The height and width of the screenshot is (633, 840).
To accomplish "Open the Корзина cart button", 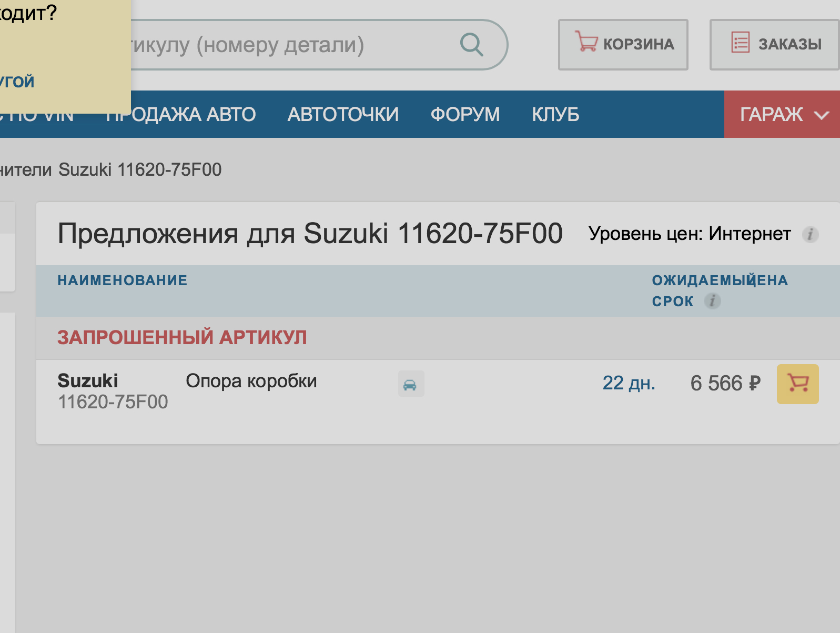I will click(623, 45).
